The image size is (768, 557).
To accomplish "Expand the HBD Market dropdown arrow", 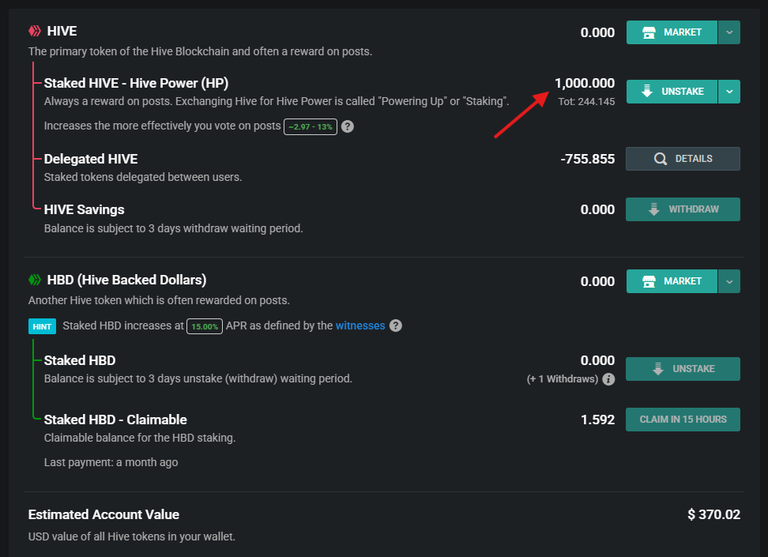I will (729, 281).
